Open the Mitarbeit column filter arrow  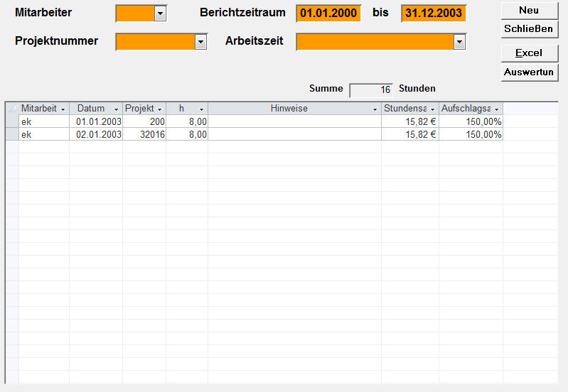pyautogui.click(x=63, y=109)
